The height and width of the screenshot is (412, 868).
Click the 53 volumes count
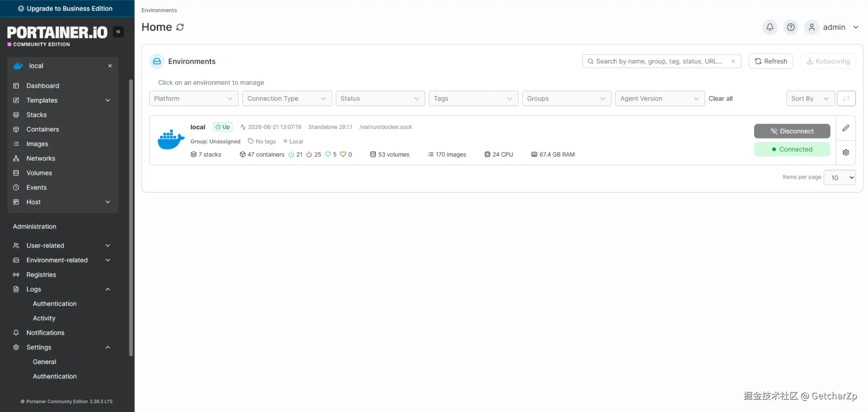[x=390, y=155]
